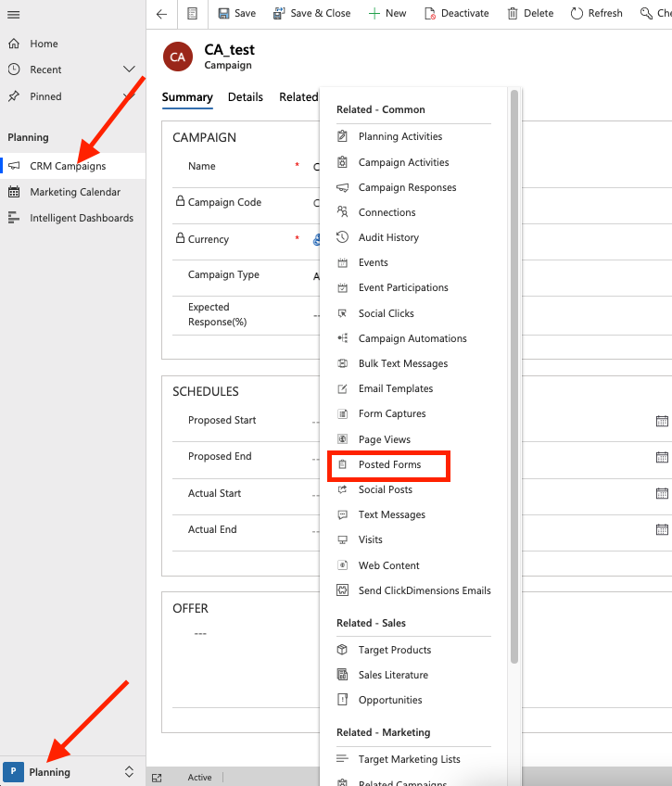Open Social Clicks

pyautogui.click(x=386, y=313)
